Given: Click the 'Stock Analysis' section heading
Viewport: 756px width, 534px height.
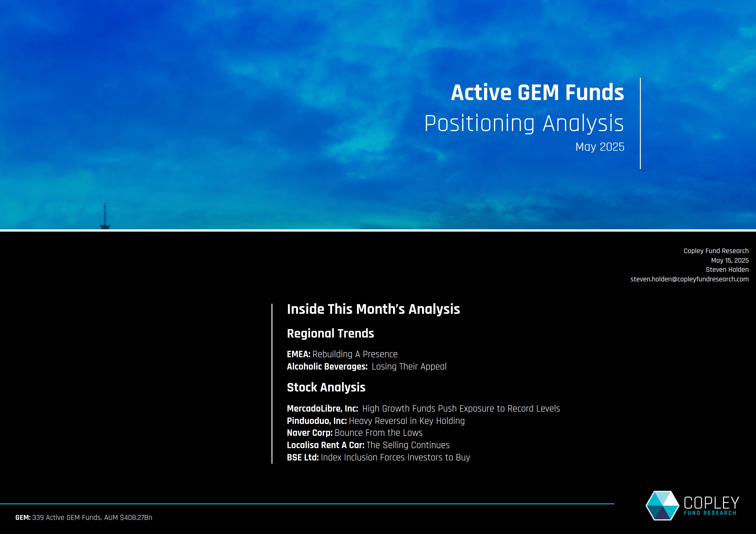Looking at the screenshot, I should tap(326, 387).
